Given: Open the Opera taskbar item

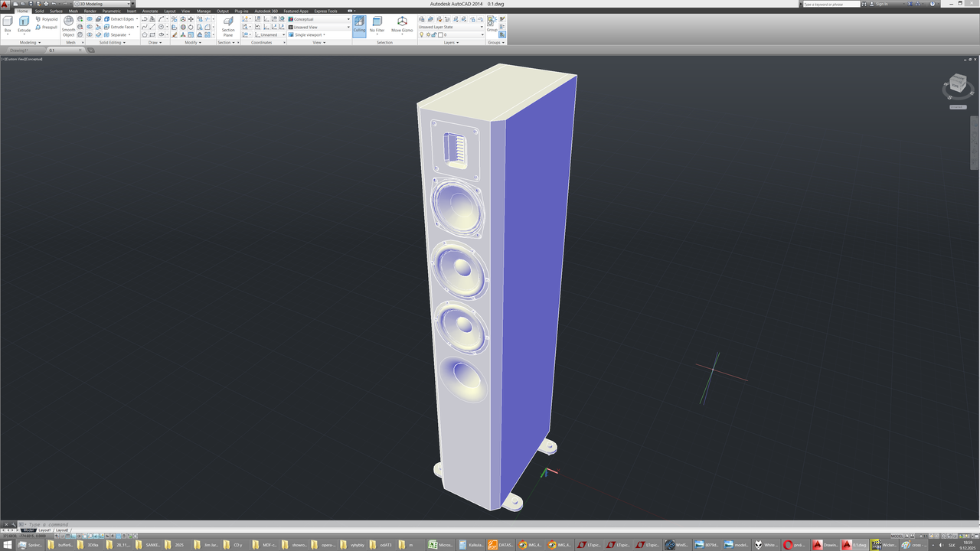Looking at the screenshot, I should pos(796,545).
